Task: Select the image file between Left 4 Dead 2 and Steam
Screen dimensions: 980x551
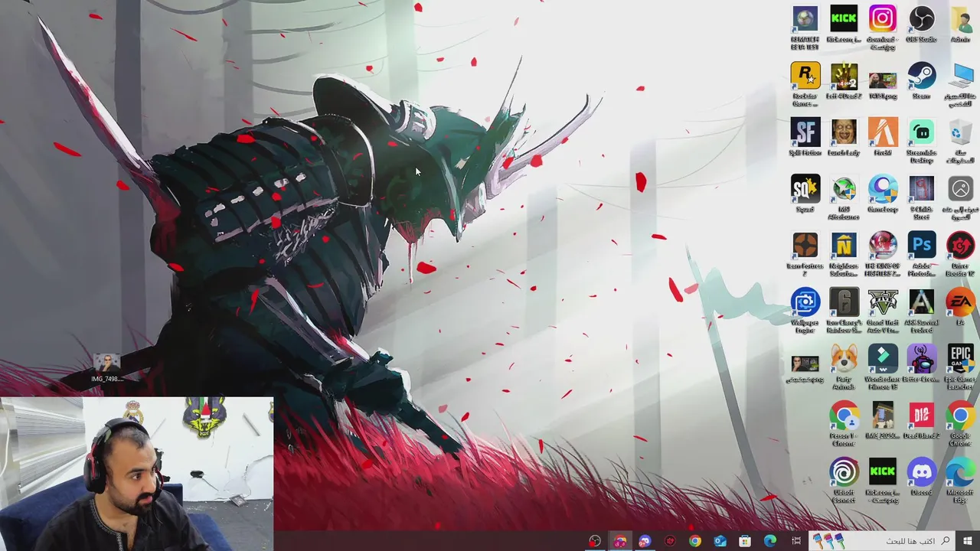Action: point(883,84)
